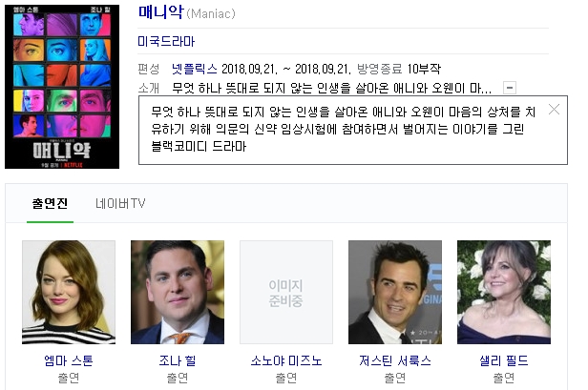Click the truncated 소개 summary text line
The width and height of the screenshot is (588, 390).
coord(331,89)
